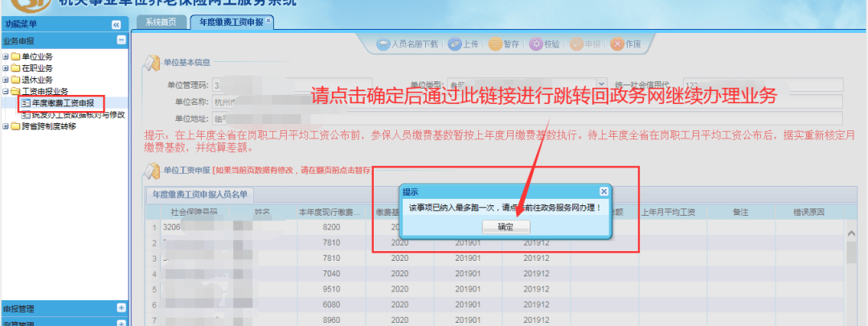Close the 提示 dialog with X icon
Image resolution: width=868 pixels, height=326 pixels.
(604, 192)
